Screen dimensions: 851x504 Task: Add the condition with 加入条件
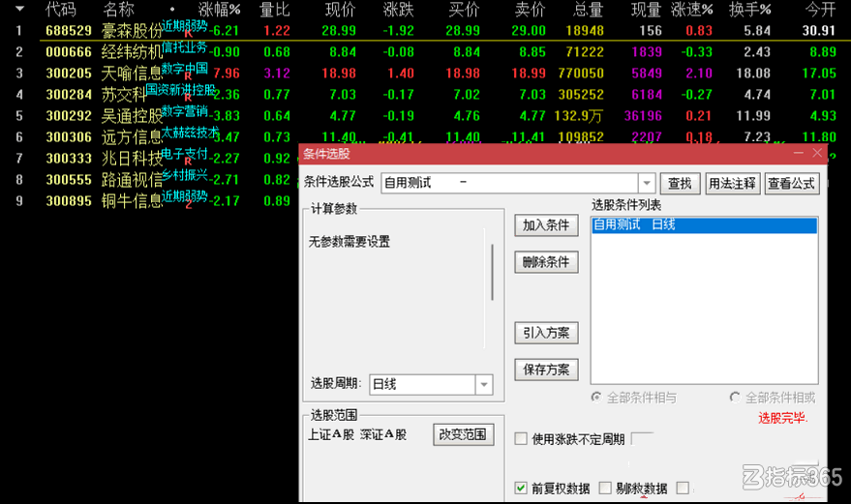tap(546, 225)
